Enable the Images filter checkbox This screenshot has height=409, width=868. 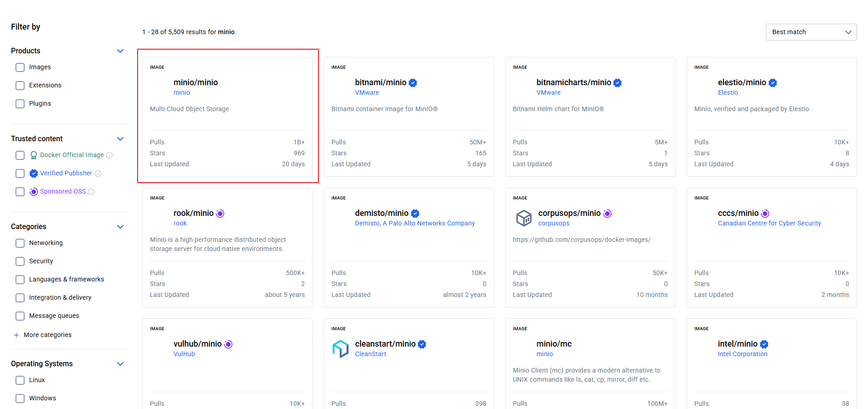(x=20, y=67)
